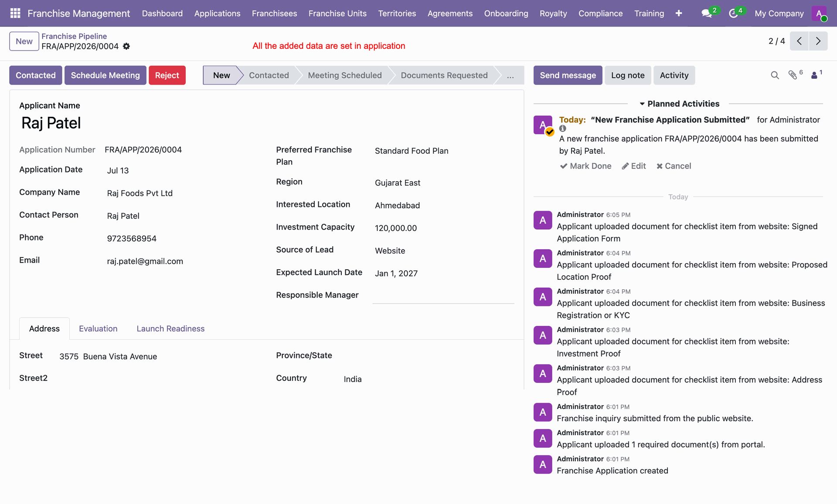
Task: Expand the hidden pipeline stages ellipsis
Action: pos(510,75)
